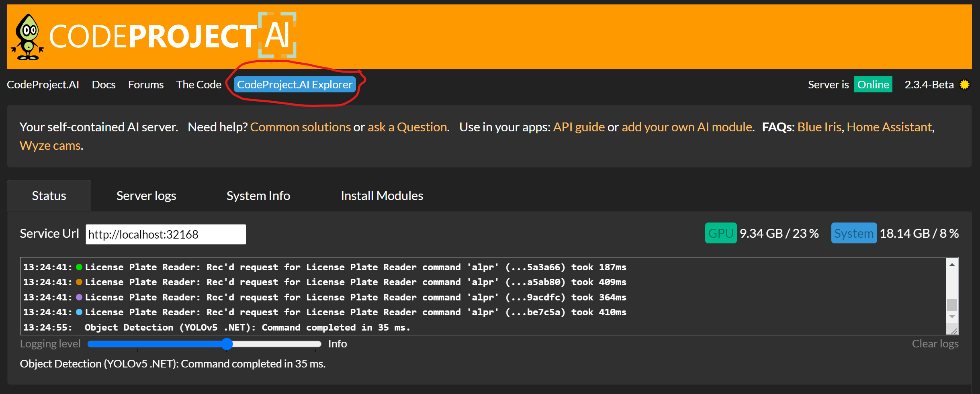The height and width of the screenshot is (394, 980).
Task: Click the log scrollbar up arrow
Action: tap(952, 264)
